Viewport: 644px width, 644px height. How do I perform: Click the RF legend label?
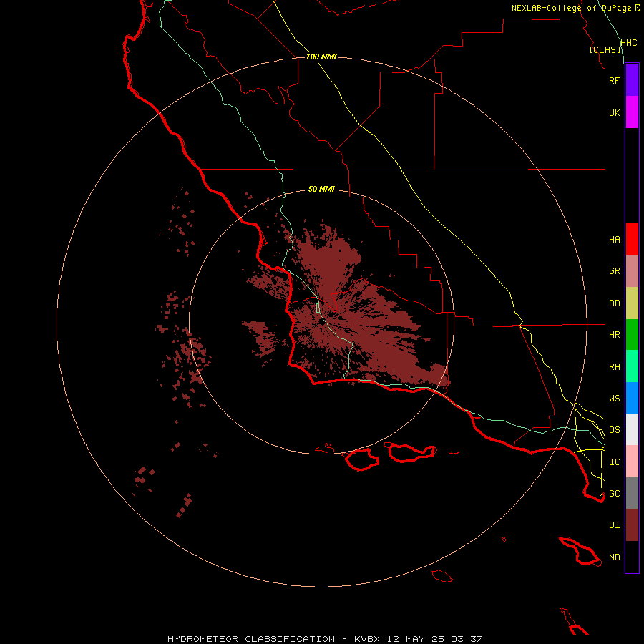click(x=614, y=80)
